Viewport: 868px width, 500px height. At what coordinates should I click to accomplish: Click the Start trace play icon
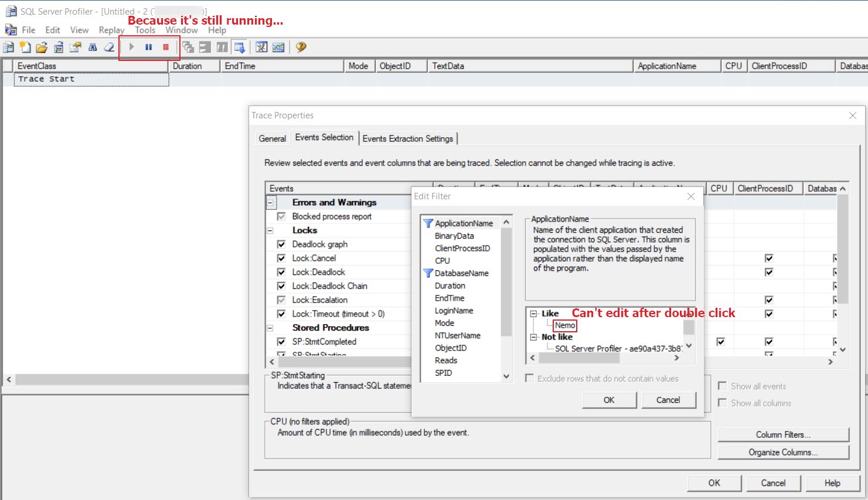pyautogui.click(x=132, y=47)
